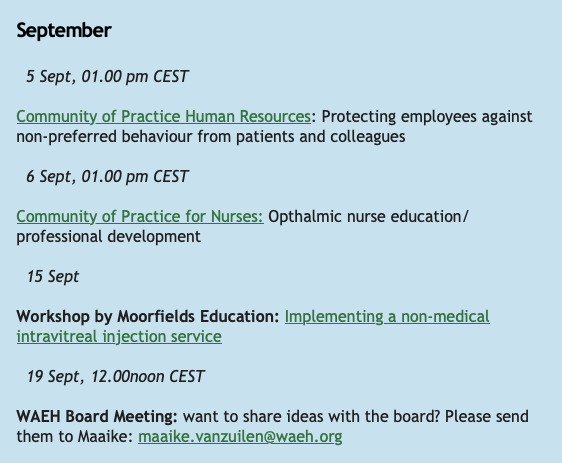
Task: Click the bold WAEH Board Meeting label
Action: pyautogui.click(x=97, y=416)
